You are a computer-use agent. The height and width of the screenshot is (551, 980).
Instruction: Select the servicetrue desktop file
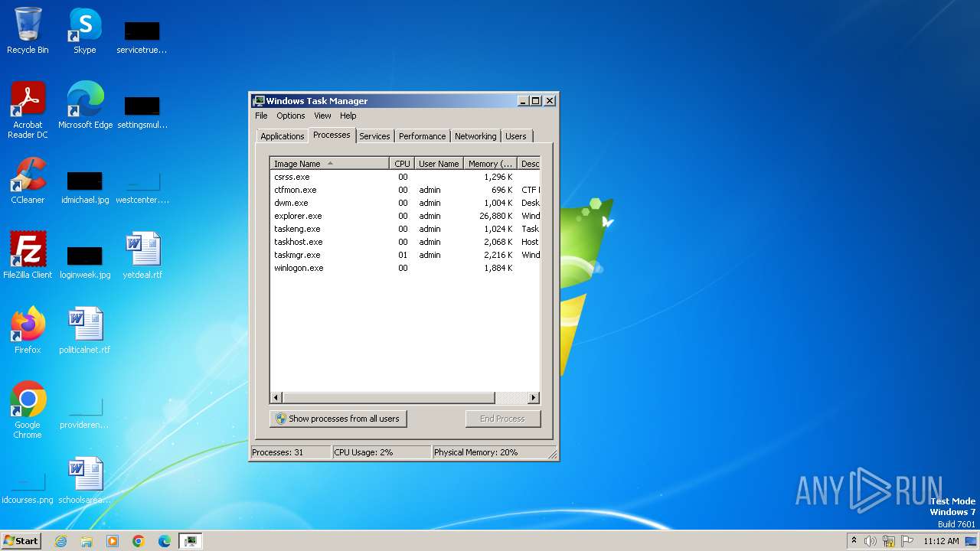(142, 37)
